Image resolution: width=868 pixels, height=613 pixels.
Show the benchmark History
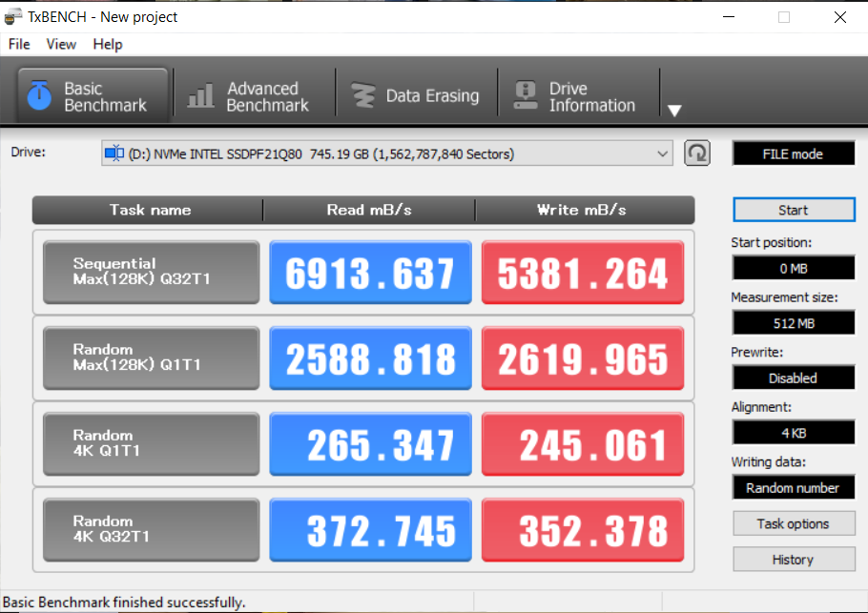pos(793,560)
